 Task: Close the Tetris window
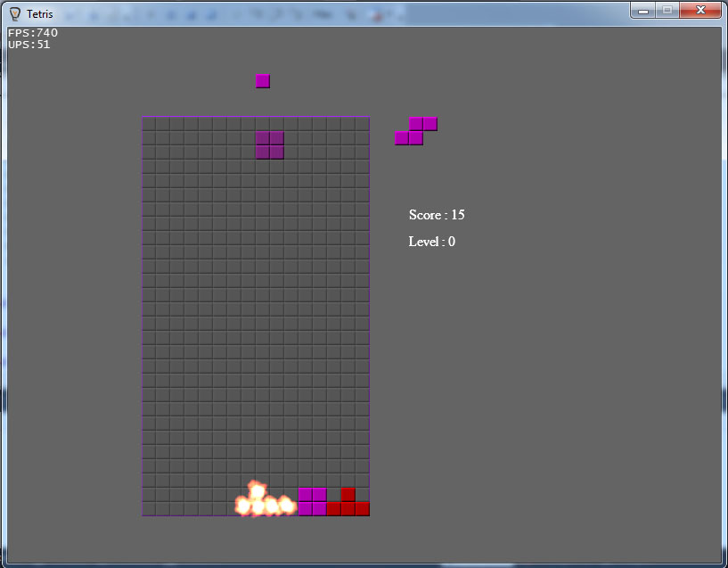(700, 10)
